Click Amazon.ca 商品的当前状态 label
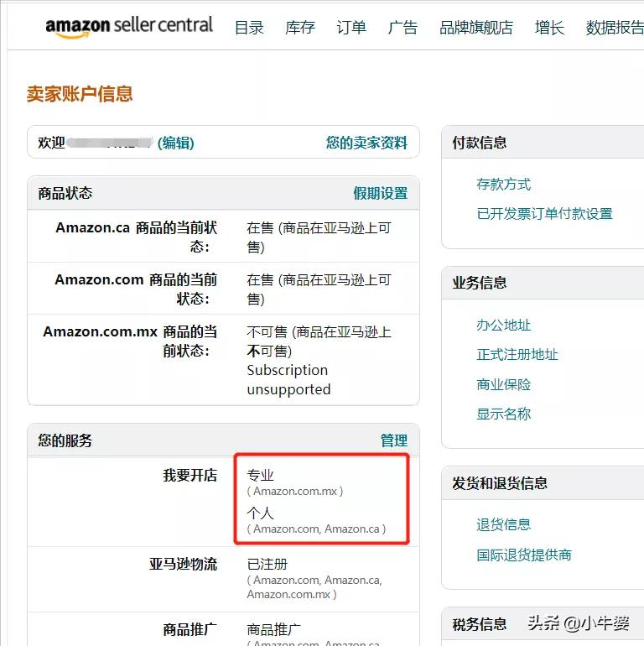Image resolution: width=644 pixels, height=646 pixels. (x=137, y=237)
